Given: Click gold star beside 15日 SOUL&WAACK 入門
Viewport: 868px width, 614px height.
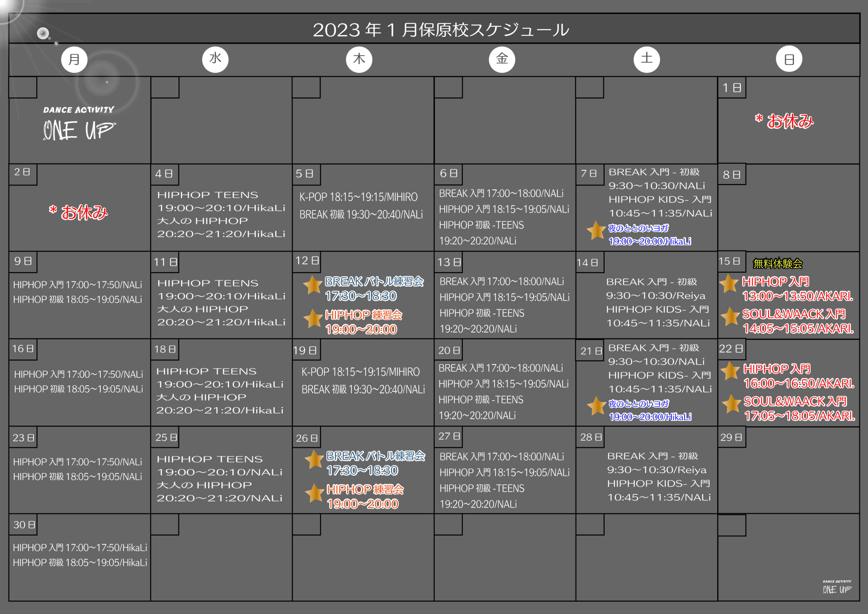Looking at the screenshot, I should pyautogui.click(x=730, y=316).
